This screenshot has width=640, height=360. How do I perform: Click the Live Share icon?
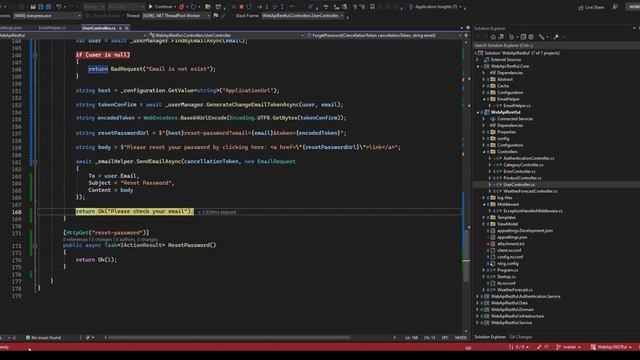tap(580, 7)
